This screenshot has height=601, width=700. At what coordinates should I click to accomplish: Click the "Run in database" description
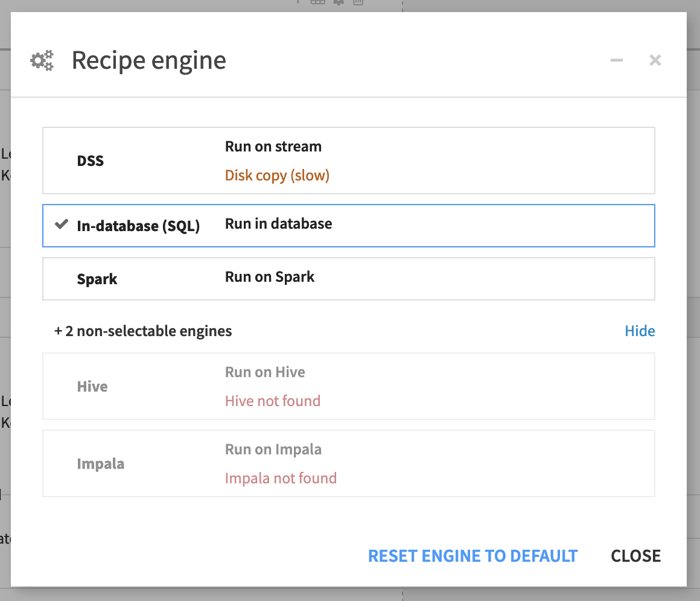click(278, 224)
